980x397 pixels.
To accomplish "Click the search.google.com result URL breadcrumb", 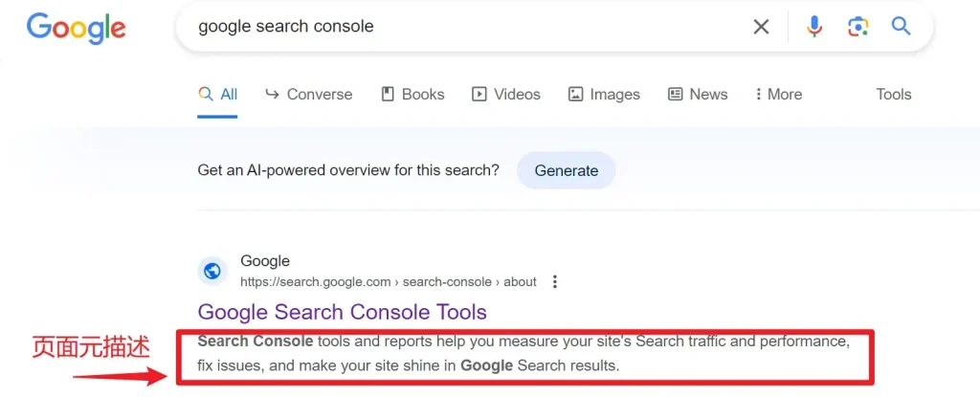I will click(389, 282).
